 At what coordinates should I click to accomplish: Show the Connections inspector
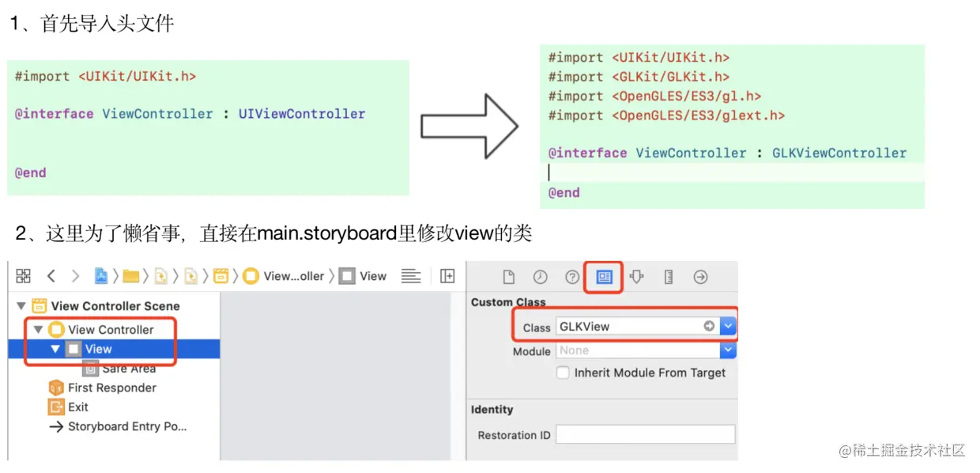[x=700, y=277]
